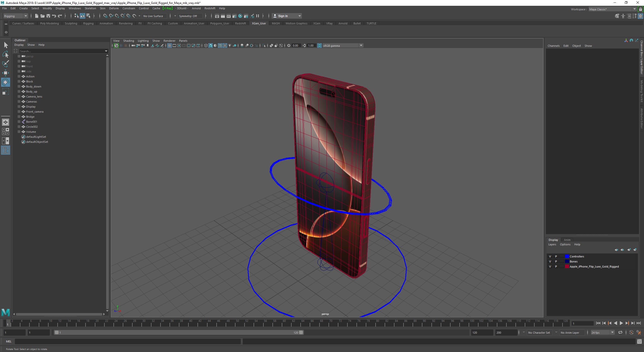Expand the Bone001 node in Outliner

[19, 122]
